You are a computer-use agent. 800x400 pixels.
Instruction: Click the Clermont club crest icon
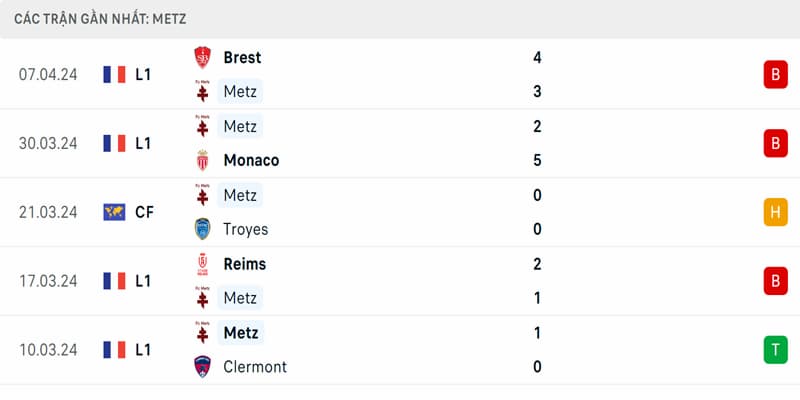pyautogui.click(x=203, y=366)
